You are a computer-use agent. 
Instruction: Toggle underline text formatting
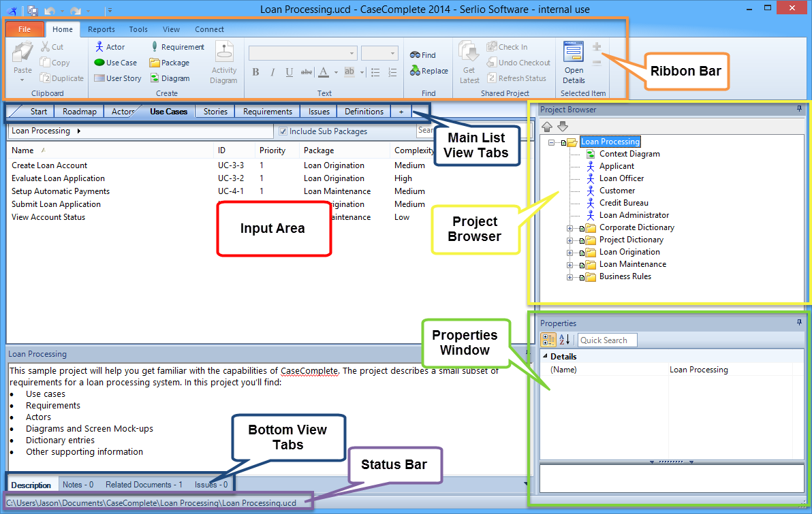(290, 72)
